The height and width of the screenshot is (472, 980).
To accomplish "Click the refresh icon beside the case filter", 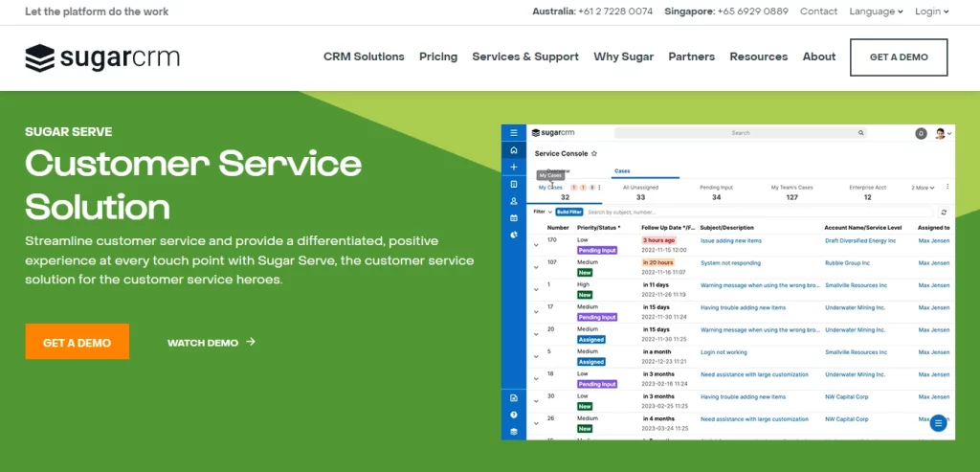I will 944,213.
